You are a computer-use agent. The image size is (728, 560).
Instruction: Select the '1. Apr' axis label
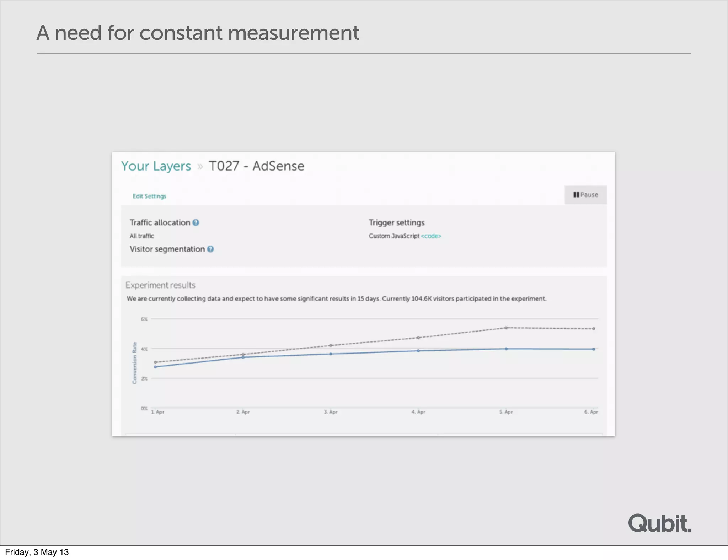[x=157, y=412]
